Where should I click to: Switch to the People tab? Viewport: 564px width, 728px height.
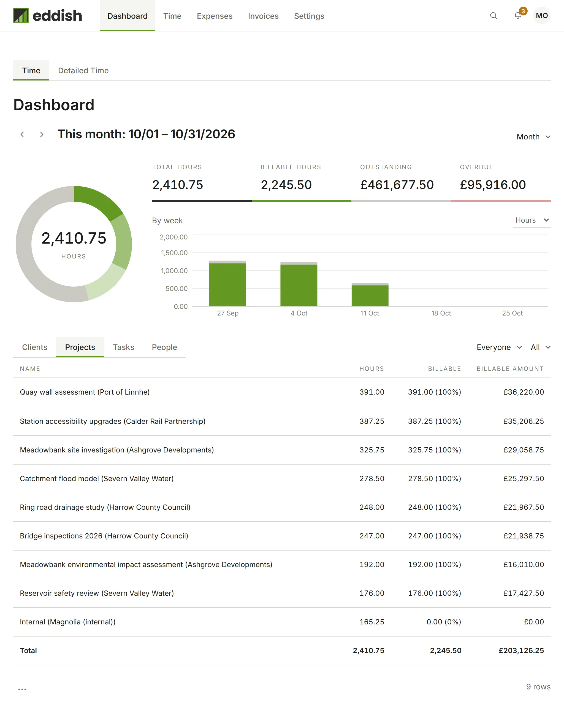point(164,347)
